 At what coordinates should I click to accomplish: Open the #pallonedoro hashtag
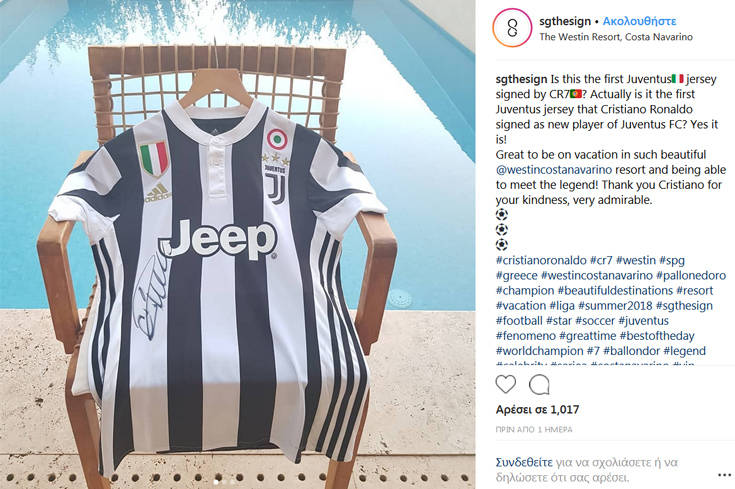tap(691, 275)
